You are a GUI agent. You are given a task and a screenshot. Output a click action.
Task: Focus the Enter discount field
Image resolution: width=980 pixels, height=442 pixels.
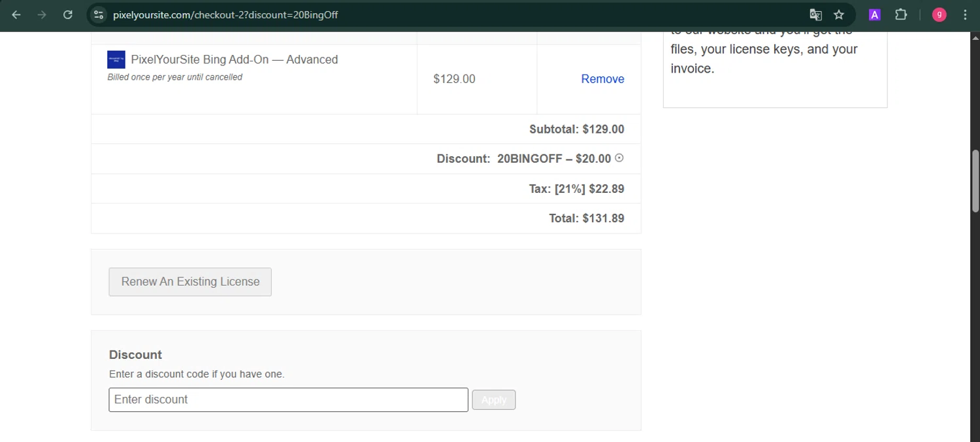[x=288, y=399]
